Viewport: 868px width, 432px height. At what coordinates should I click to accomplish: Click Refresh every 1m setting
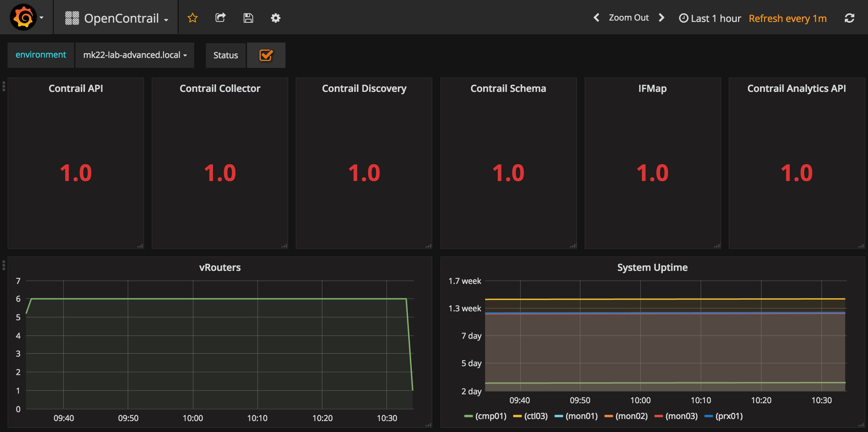coord(787,18)
